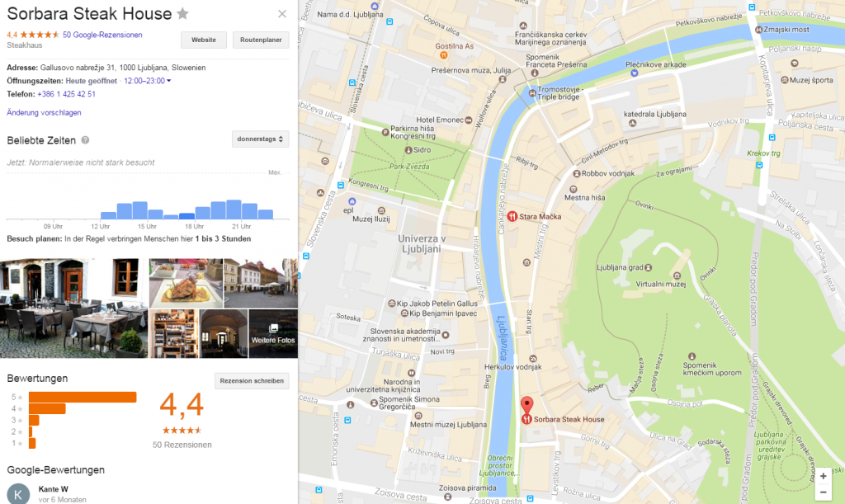The width and height of the screenshot is (845, 504).
Task: Click Änderung vorschlagen link
Action: tap(45, 112)
